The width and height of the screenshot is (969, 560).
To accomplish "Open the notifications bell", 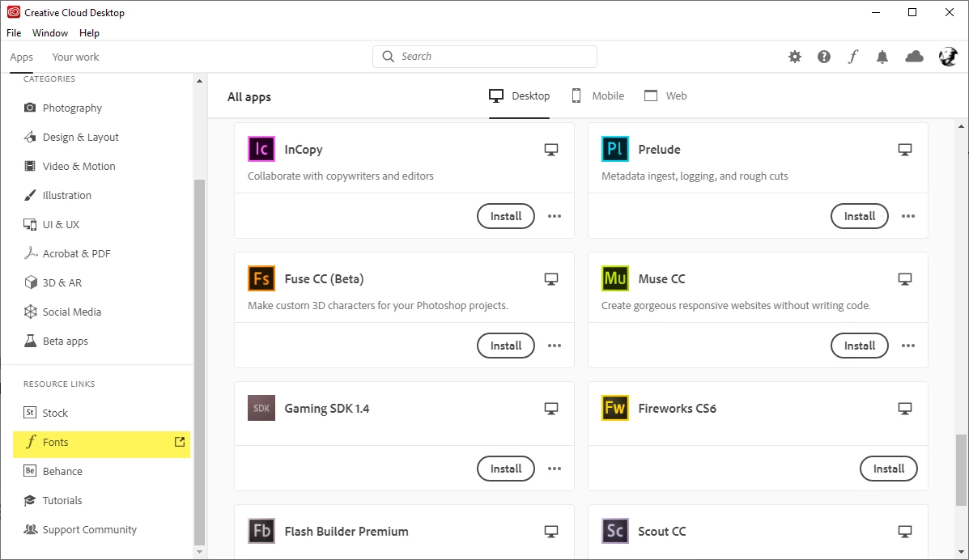I will coord(882,57).
